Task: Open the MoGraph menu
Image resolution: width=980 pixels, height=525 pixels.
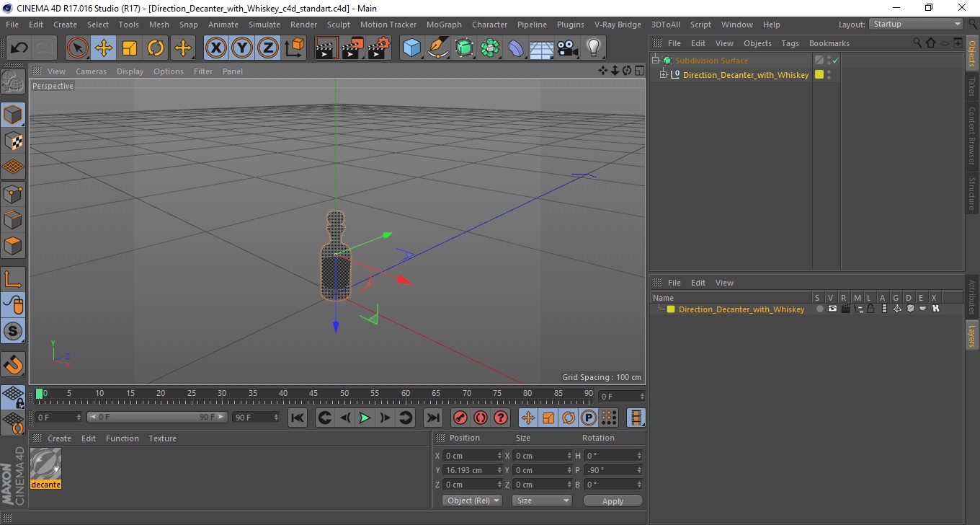Action: tap(444, 25)
